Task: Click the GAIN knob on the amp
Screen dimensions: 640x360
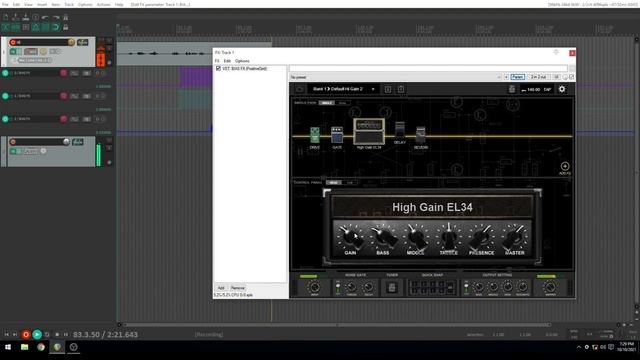Action: pos(350,238)
